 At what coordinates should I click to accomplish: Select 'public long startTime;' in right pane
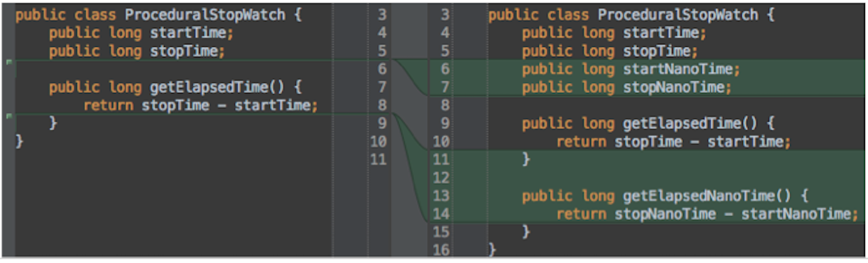click(614, 33)
